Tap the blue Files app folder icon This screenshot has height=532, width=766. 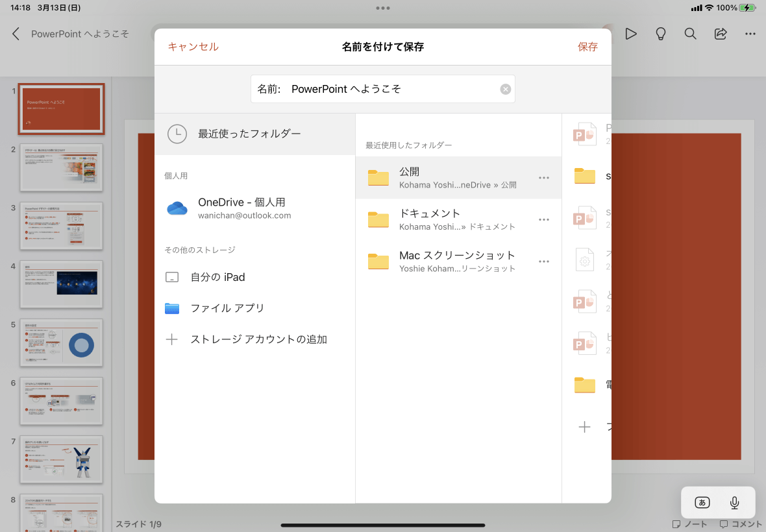(x=172, y=308)
